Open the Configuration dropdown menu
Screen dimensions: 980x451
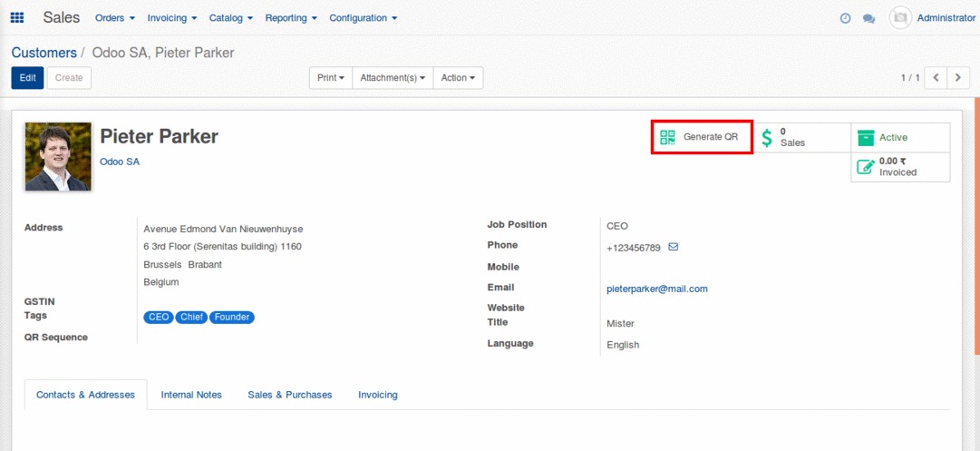[x=364, y=18]
